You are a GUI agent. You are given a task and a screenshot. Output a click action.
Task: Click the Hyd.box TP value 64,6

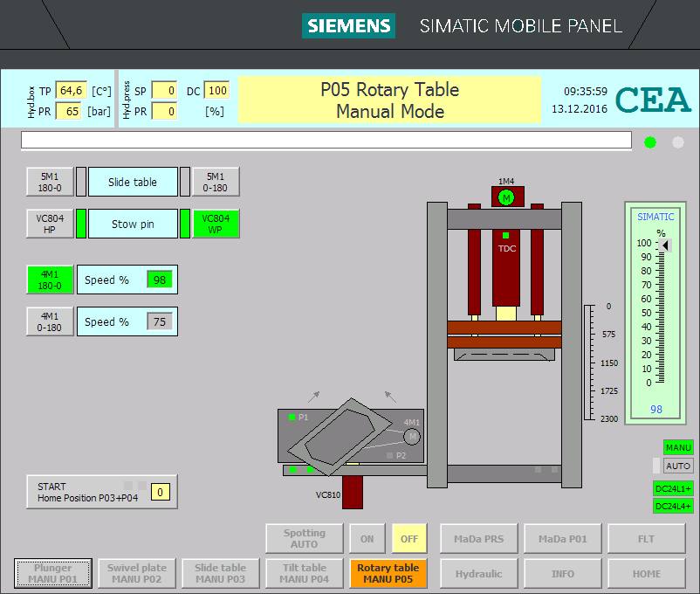(71, 91)
